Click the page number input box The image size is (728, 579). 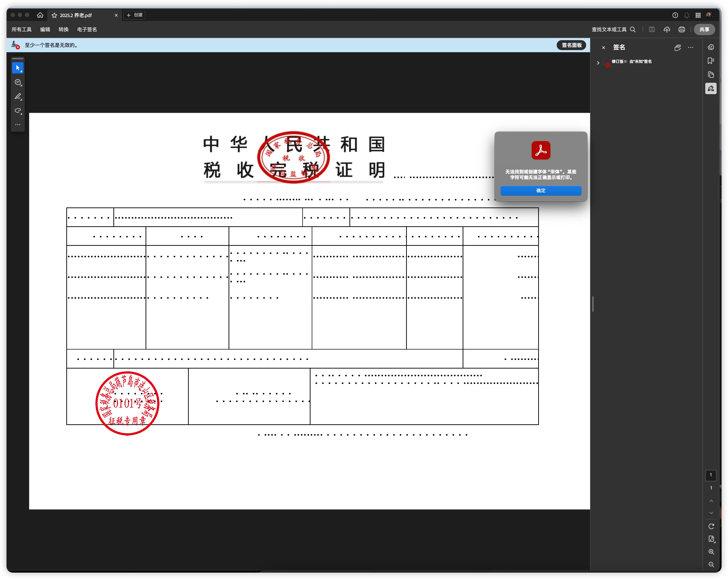click(711, 475)
